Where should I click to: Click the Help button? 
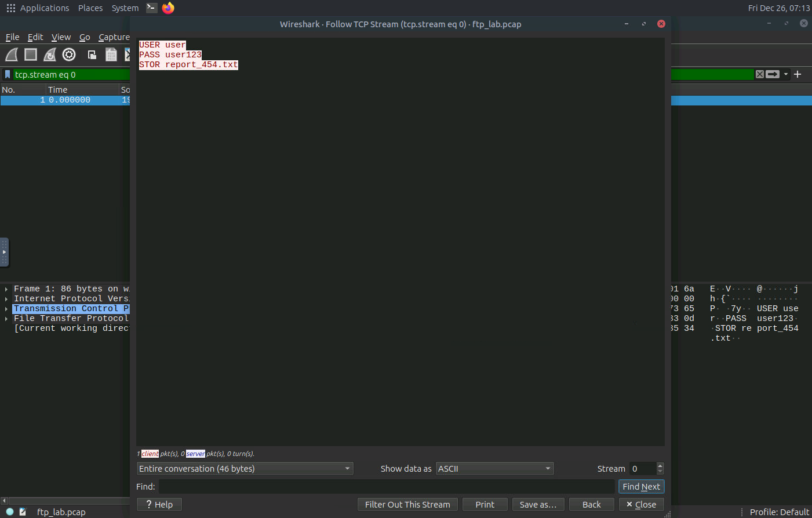159,504
